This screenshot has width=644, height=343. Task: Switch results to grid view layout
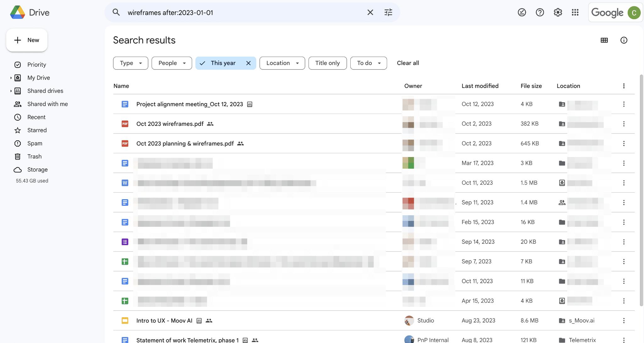click(604, 40)
